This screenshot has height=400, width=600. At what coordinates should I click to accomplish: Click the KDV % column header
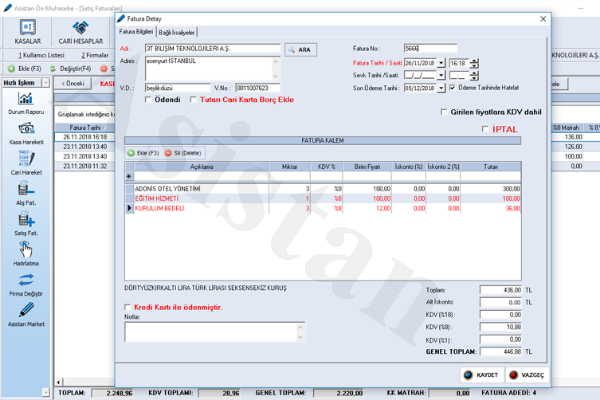326,167
